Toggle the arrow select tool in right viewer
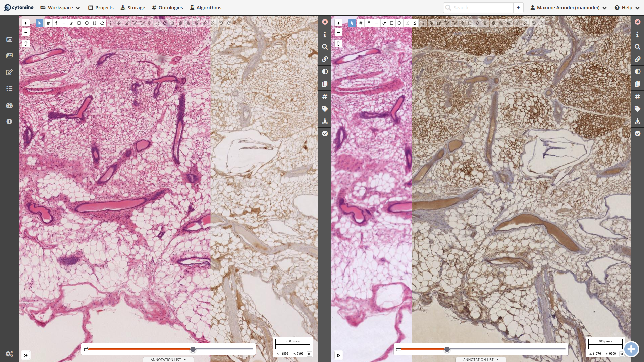This screenshot has width=644, height=362. coord(352,23)
